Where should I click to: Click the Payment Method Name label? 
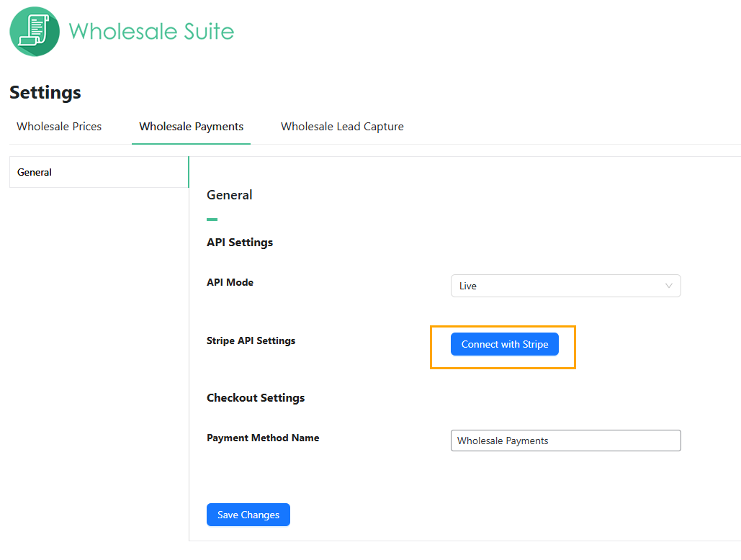(x=263, y=438)
